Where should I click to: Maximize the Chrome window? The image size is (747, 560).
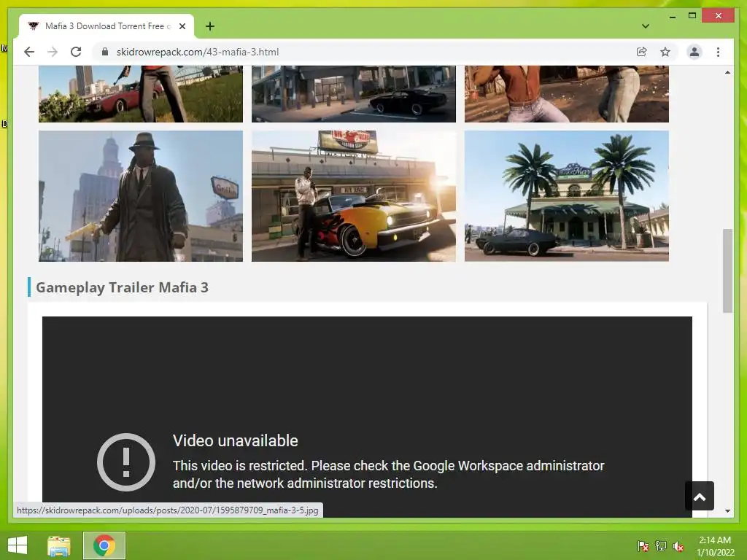[692, 16]
